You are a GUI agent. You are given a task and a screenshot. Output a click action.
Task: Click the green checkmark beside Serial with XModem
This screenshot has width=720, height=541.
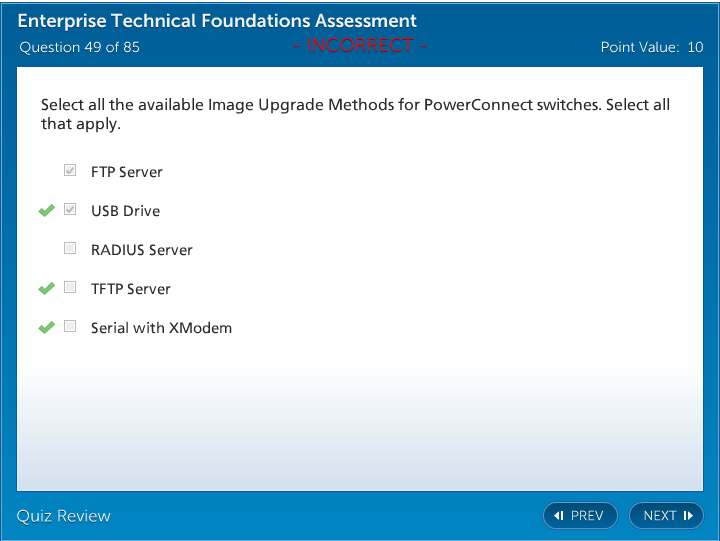point(46,327)
